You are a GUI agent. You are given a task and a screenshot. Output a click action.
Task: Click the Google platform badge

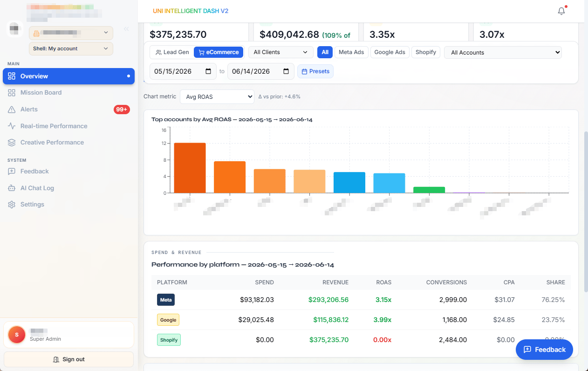click(168, 320)
